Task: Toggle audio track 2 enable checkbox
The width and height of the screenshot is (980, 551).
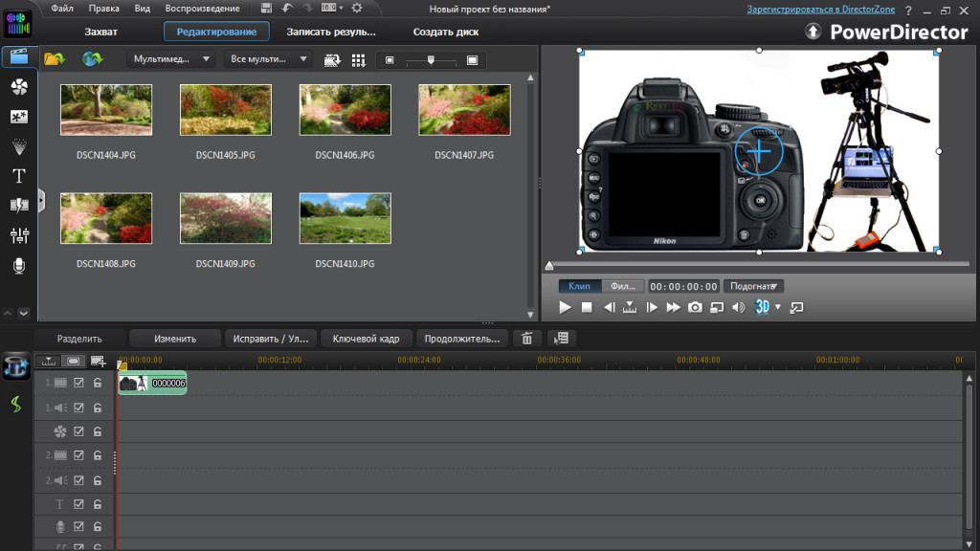Action: pyautogui.click(x=78, y=480)
